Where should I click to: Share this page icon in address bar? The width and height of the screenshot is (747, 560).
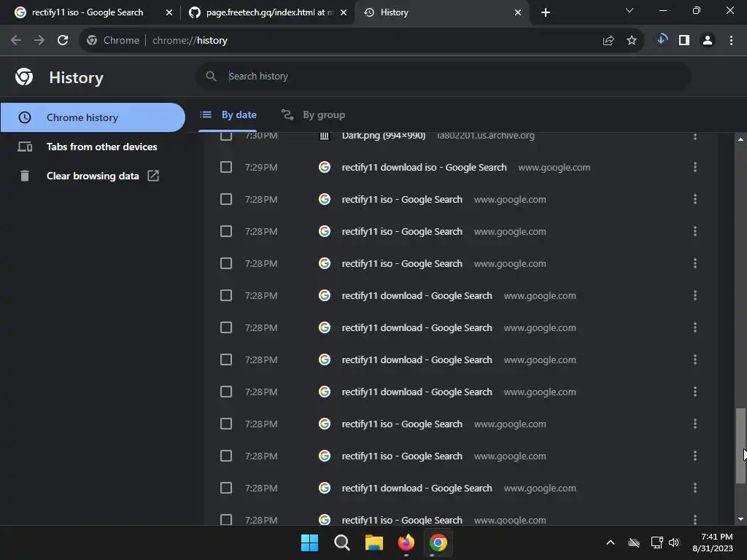608,41
